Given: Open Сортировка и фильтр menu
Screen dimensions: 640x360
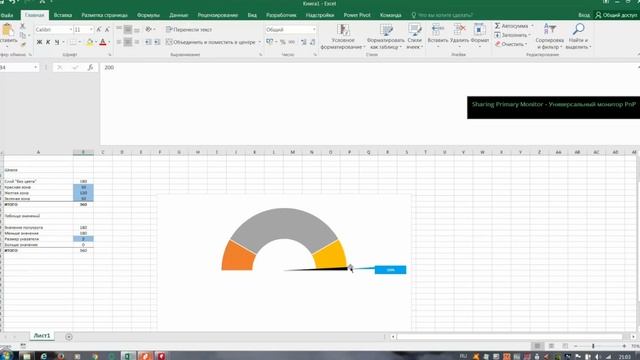Looking at the screenshot, I should (549, 37).
